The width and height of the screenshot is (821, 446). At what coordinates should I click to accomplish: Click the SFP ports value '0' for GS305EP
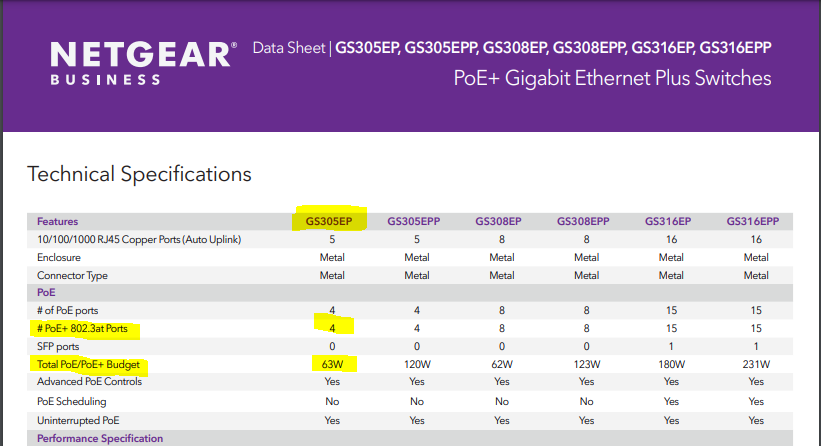[x=332, y=347]
